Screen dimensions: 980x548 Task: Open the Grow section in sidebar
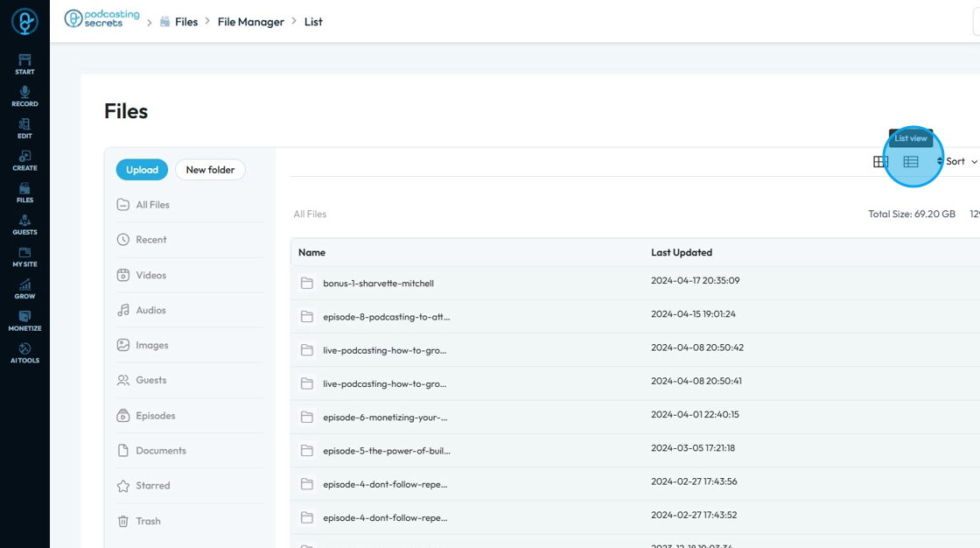tap(24, 288)
